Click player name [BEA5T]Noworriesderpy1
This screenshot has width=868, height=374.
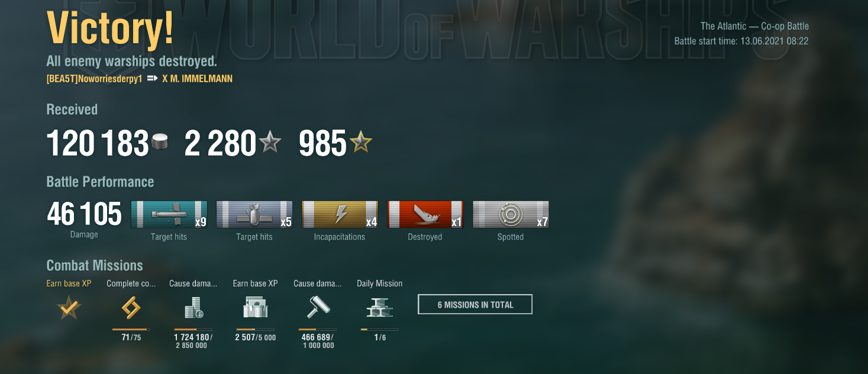tap(94, 79)
